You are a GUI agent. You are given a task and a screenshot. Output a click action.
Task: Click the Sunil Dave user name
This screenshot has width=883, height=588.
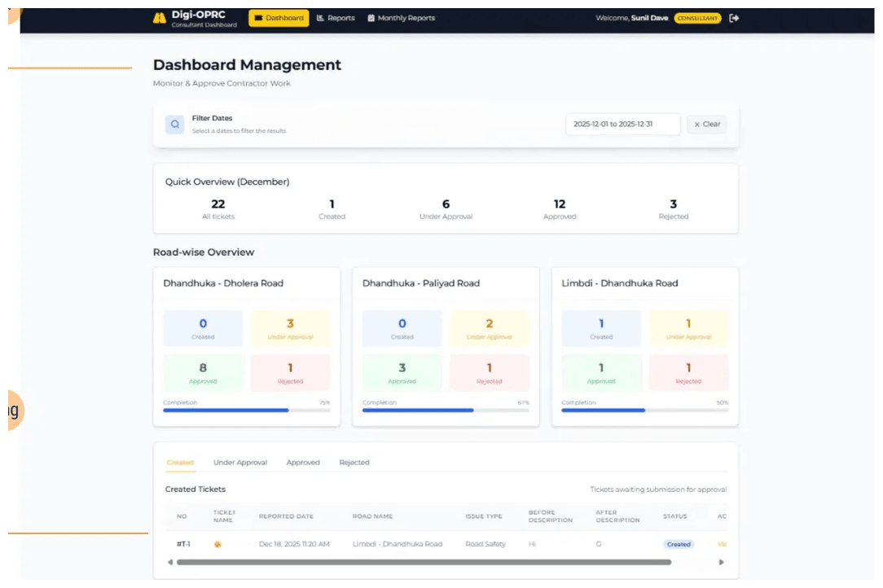click(x=649, y=18)
